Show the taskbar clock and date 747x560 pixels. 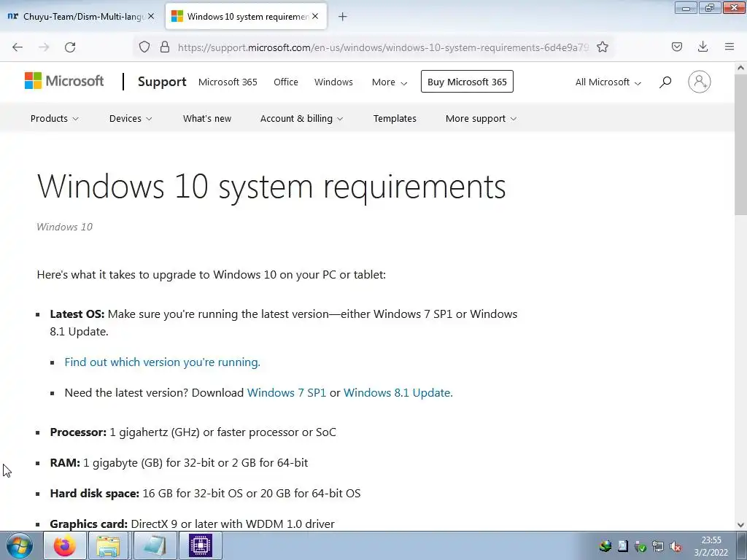point(711,546)
